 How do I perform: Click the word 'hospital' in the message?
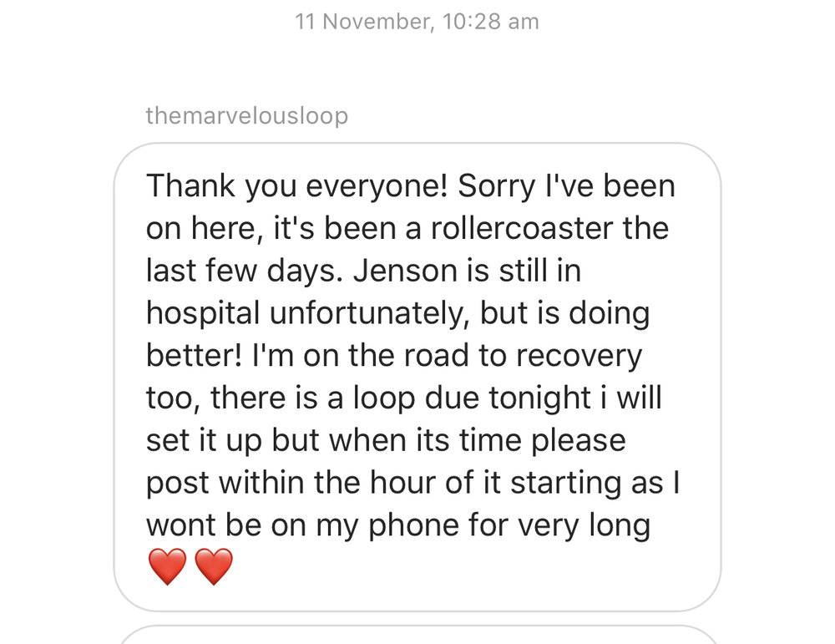[x=203, y=314]
